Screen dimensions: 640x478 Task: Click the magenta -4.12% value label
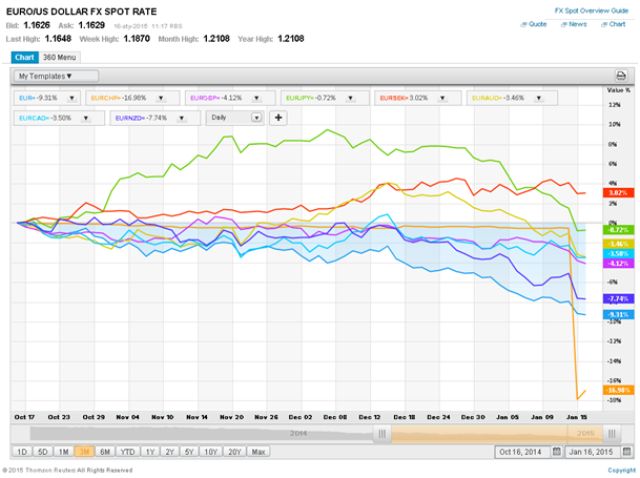pyautogui.click(x=618, y=264)
